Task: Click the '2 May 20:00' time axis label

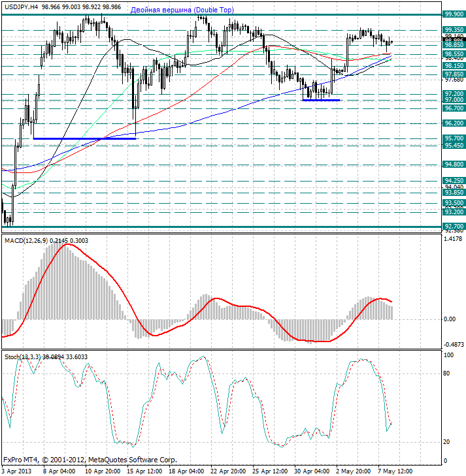Action: point(354,471)
